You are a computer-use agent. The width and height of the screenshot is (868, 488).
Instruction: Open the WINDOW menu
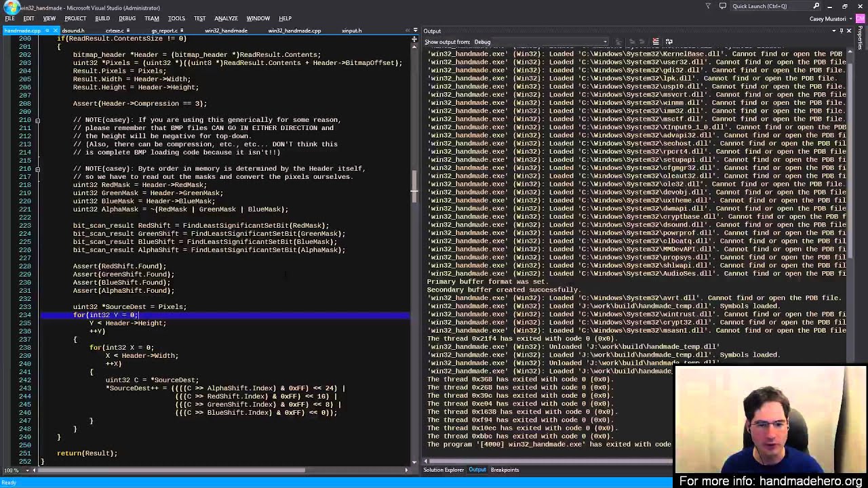click(258, 18)
